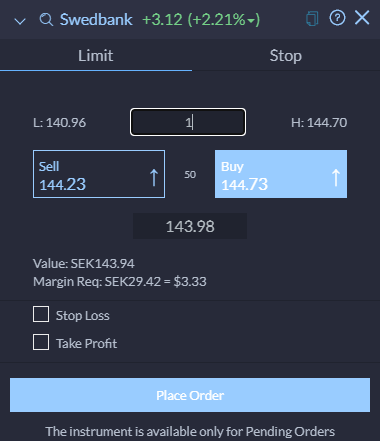Click the Swedbank instrument name

[x=96, y=20]
